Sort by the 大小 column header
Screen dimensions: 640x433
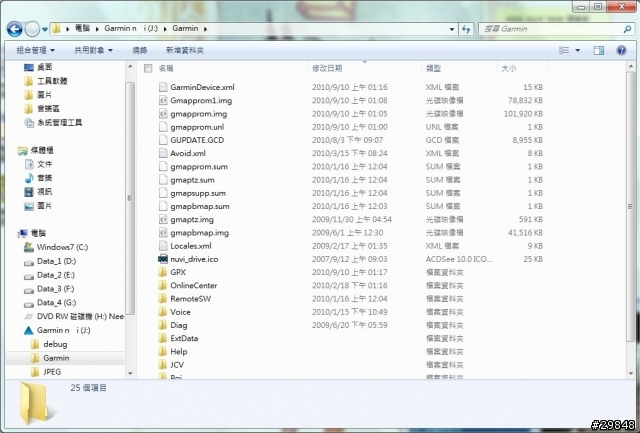pyautogui.click(x=509, y=68)
